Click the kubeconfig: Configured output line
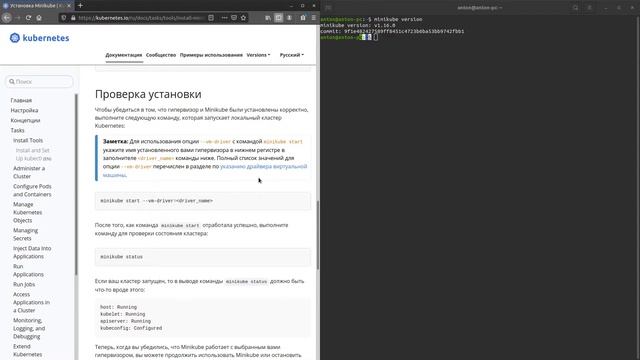 131,328
